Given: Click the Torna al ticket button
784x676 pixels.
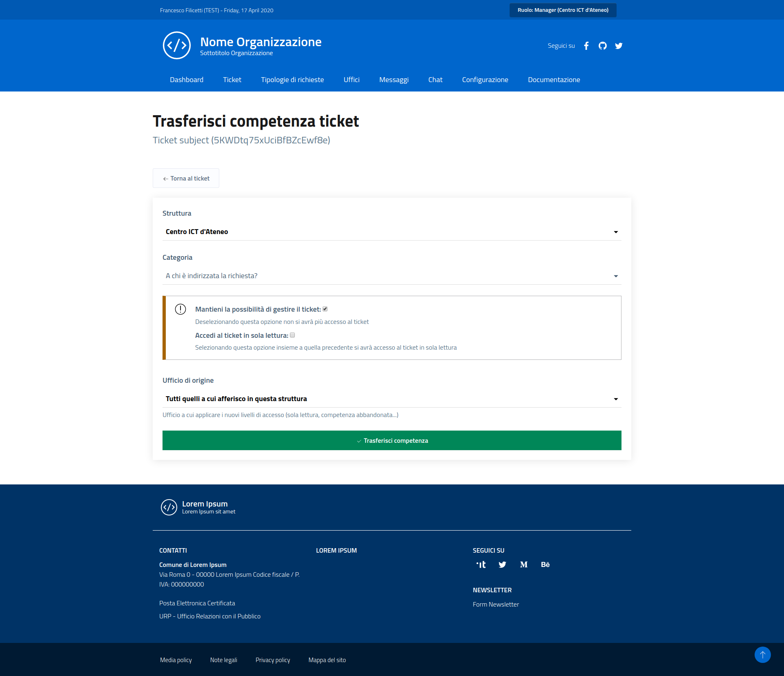Looking at the screenshot, I should pos(186,178).
